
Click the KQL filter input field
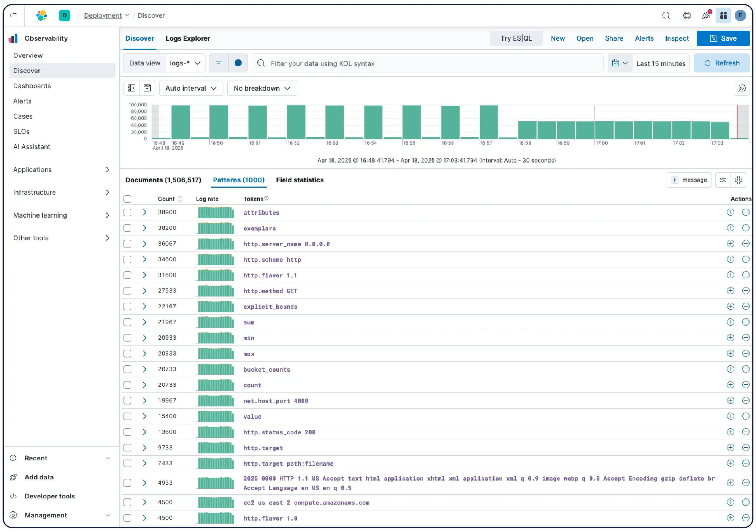(x=428, y=63)
